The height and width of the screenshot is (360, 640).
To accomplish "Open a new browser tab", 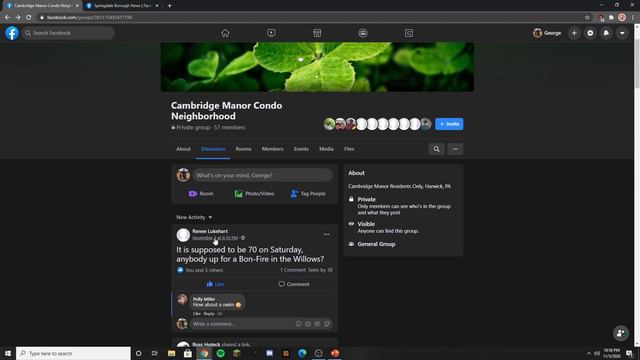I will pyautogui.click(x=169, y=6).
